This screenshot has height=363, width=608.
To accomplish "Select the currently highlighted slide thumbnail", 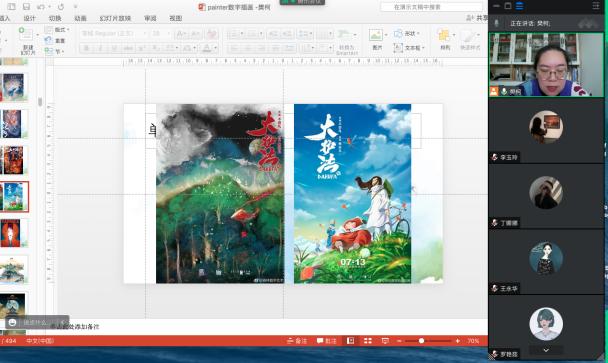I will point(15,197).
